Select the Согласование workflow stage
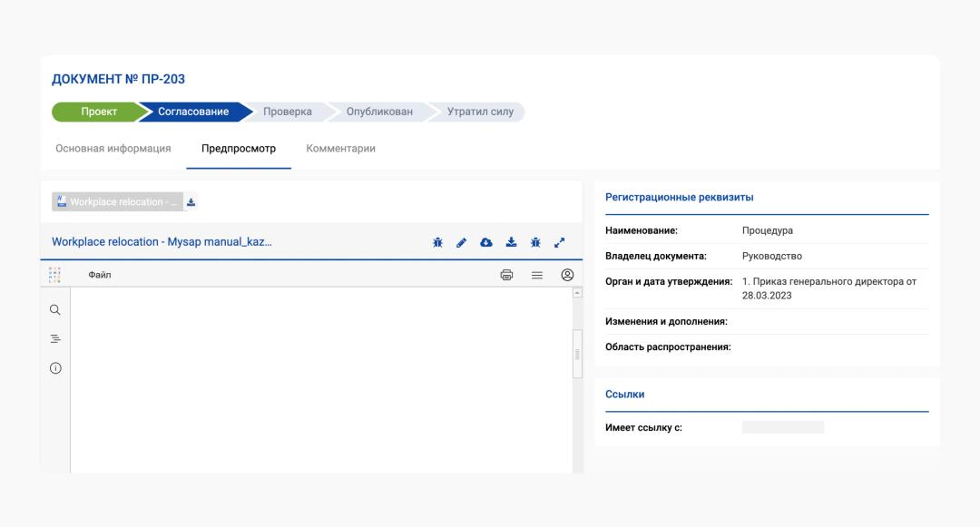 tap(193, 112)
